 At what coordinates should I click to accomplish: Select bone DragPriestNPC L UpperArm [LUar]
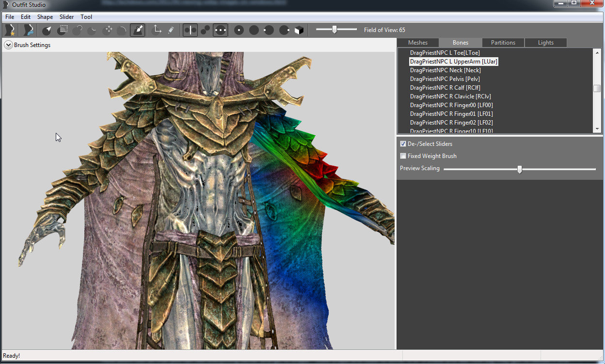pos(454,62)
